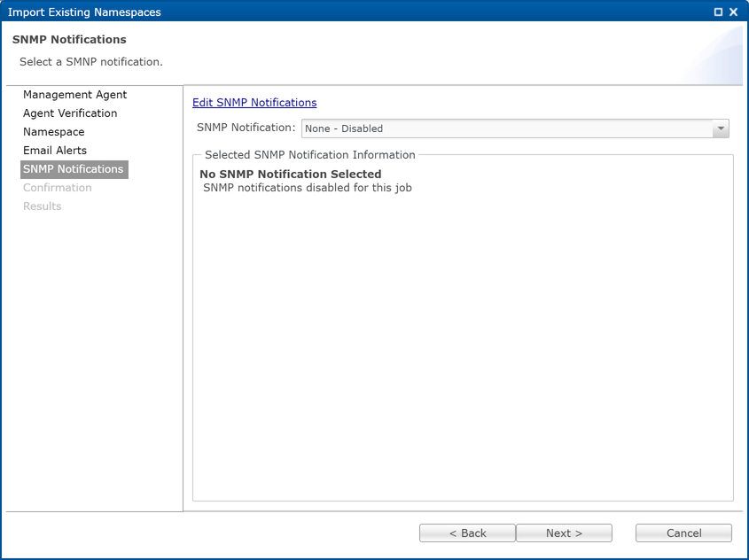Open the Edit SNMP Notifications link

[254, 103]
